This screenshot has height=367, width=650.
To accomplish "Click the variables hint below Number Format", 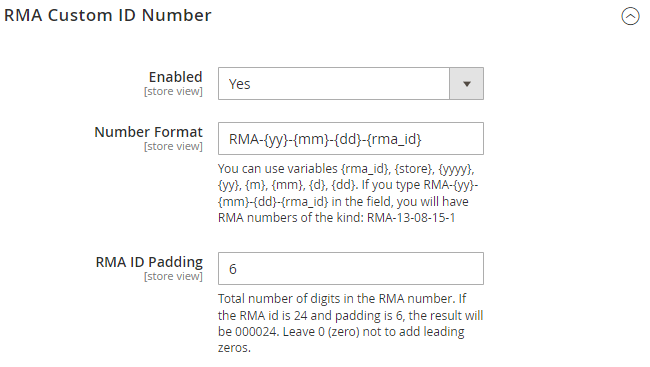I will tap(348, 193).
